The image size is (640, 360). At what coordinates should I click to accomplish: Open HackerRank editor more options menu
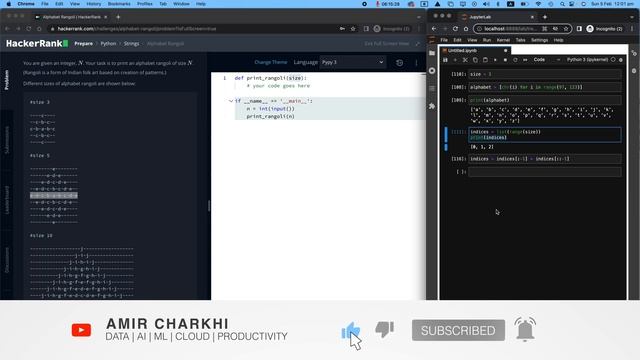click(416, 62)
